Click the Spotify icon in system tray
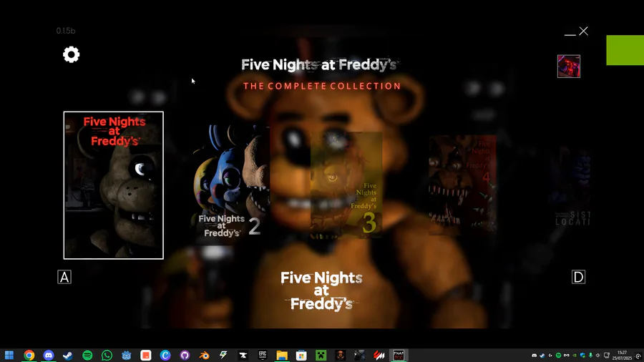The height and width of the screenshot is (362, 644). tap(559, 356)
